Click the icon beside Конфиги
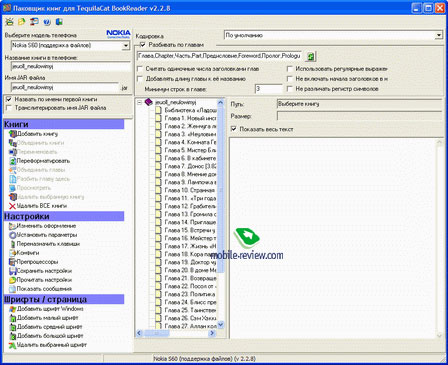This screenshot has height=365, width=448. pos(13,253)
